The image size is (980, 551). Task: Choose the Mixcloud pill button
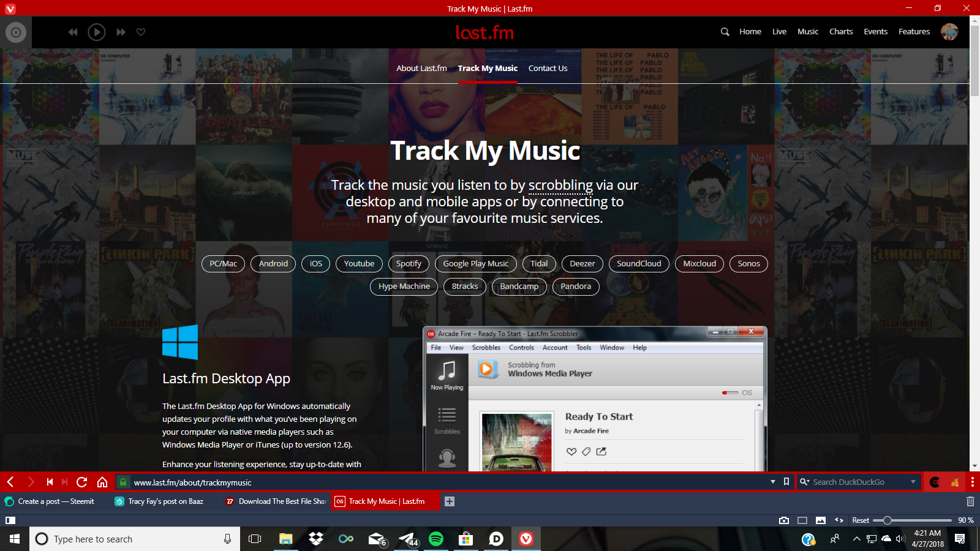click(x=699, y=264)
